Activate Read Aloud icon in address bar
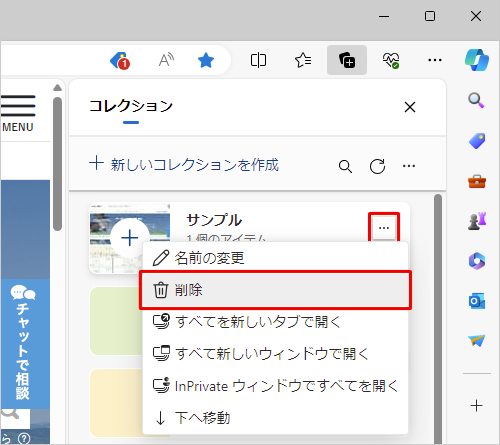This screenshot has width=500, height=445. (166, 60)
